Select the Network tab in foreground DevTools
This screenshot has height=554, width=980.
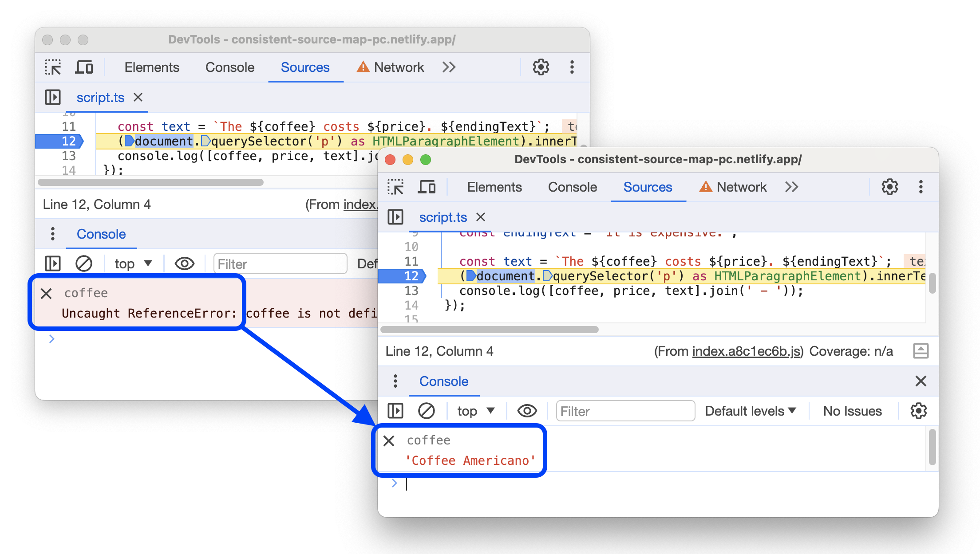[x=739, y=187]
